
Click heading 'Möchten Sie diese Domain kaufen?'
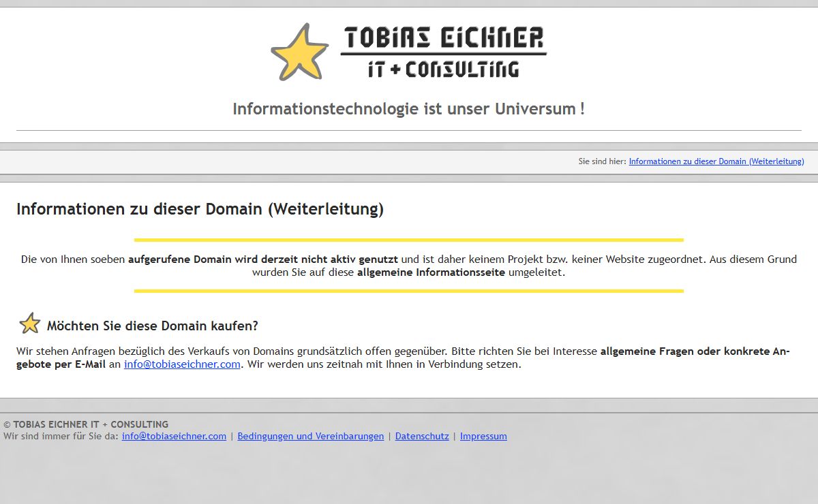coord(153,326)
